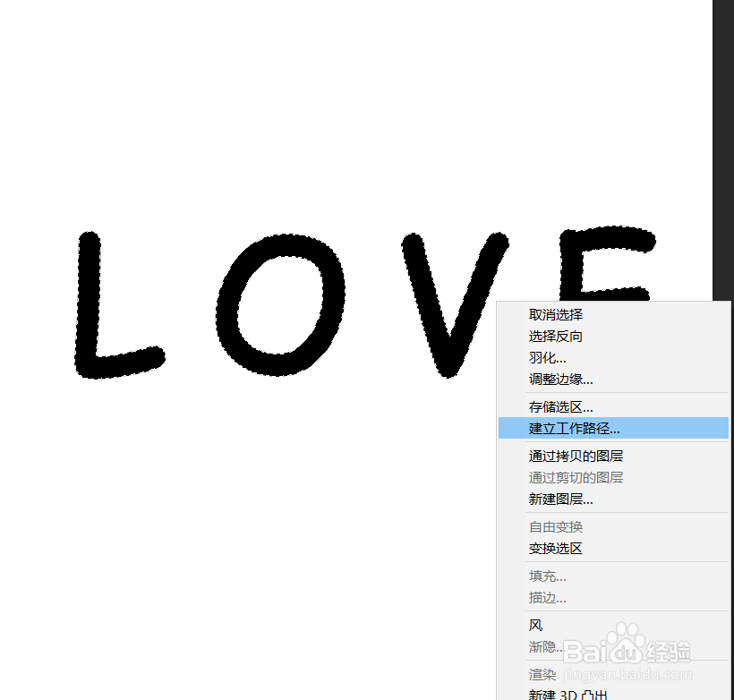The image size is (734, 700).
Task: Open the 羽化... feather option
Action: (613, 358)
